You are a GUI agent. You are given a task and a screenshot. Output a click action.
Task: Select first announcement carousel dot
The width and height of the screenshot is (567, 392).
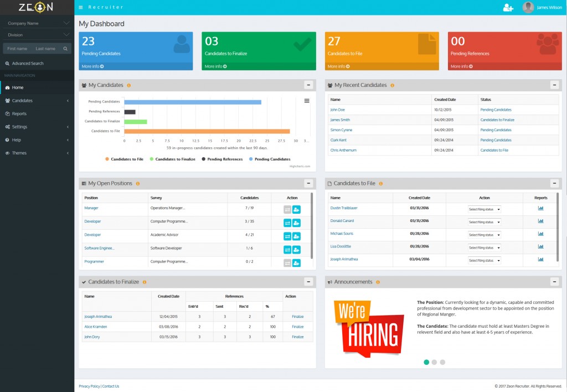point(426,362)
